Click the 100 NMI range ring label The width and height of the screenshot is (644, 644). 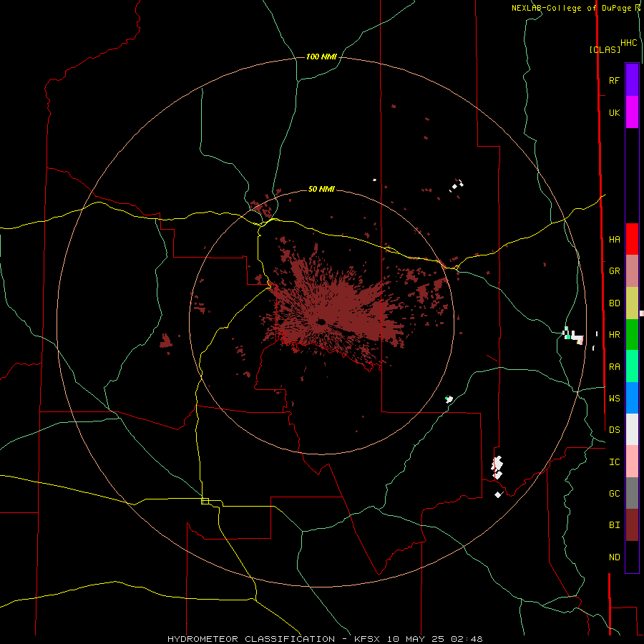coord(321,57)
